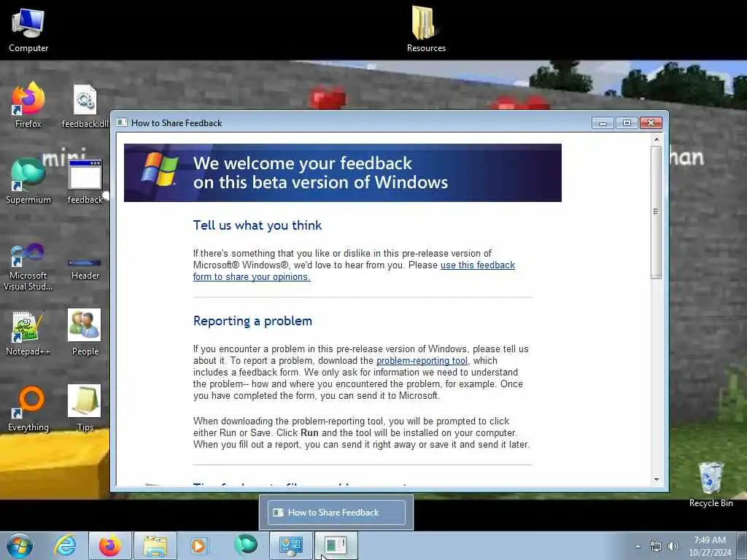The width and height of the screenshot is (747, 560).
Task: Open Windows Explorer from the taskbar
Action: [155, 545]
